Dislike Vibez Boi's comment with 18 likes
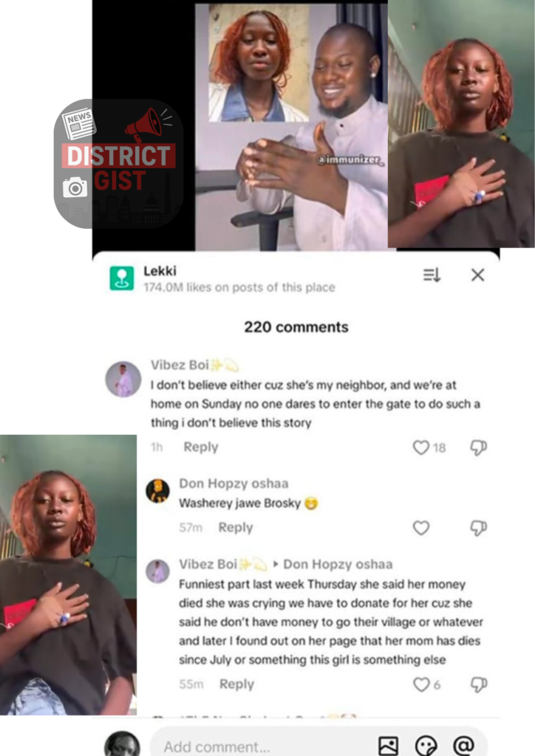 [478, 447]
